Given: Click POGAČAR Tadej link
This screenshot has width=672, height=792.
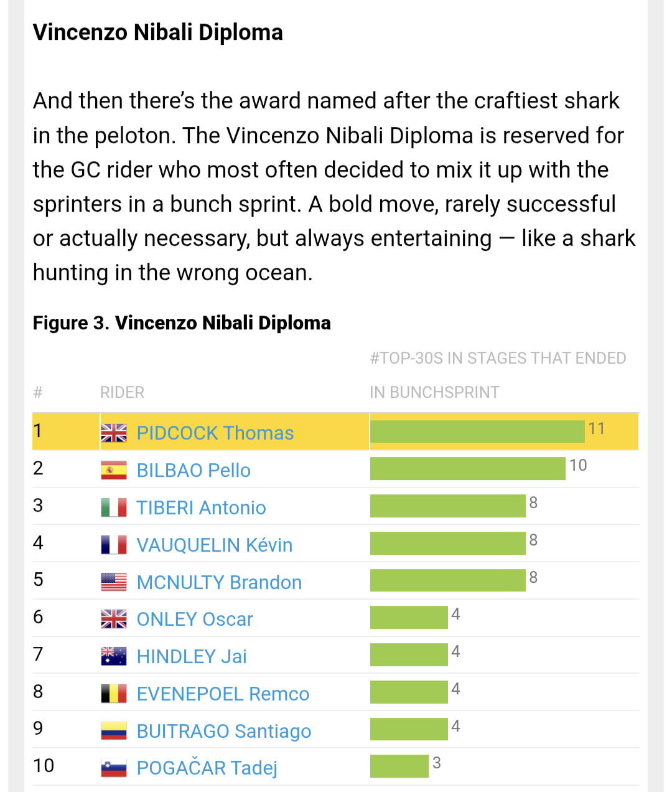Looking at the screenshot, I should 207,768.
